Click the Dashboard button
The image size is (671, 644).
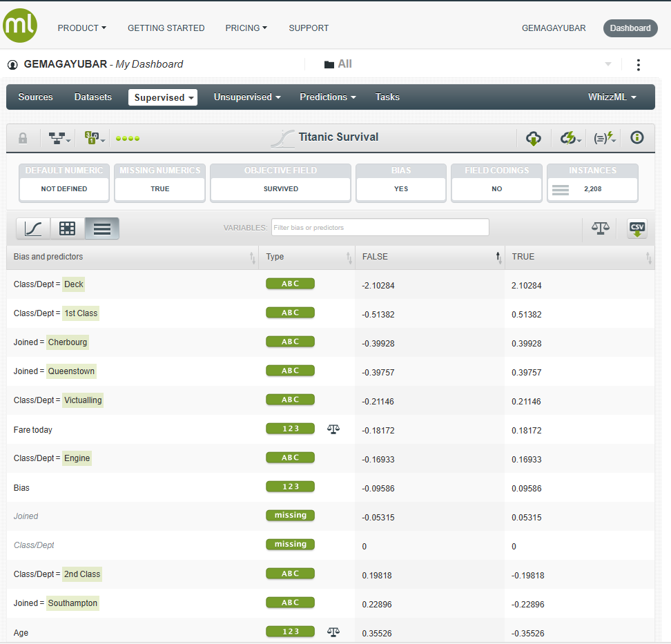coord(630,28)
